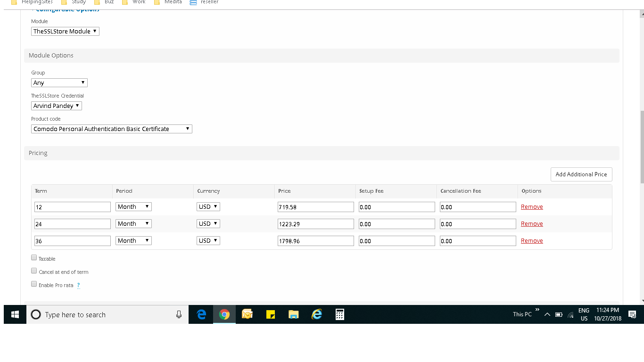Open the Study bookmarks folder
Viewport: 644px width, 362px height.
pos(74,2)
